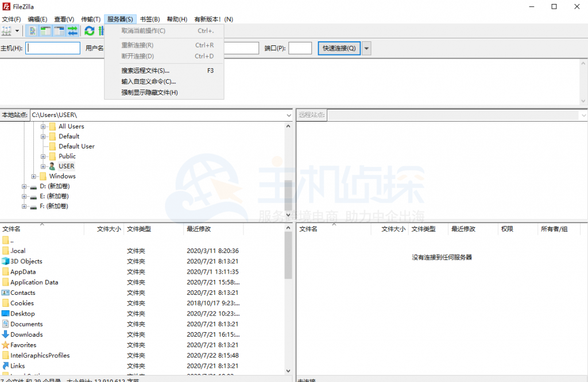
Task: Open the 查看(V) menu
Action: [64, 19]
